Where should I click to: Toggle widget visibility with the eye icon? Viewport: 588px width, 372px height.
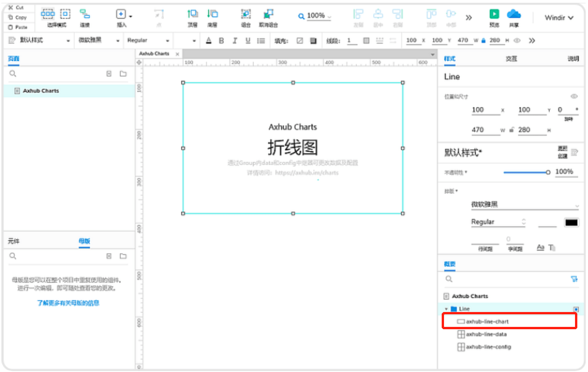coord(518,40)
